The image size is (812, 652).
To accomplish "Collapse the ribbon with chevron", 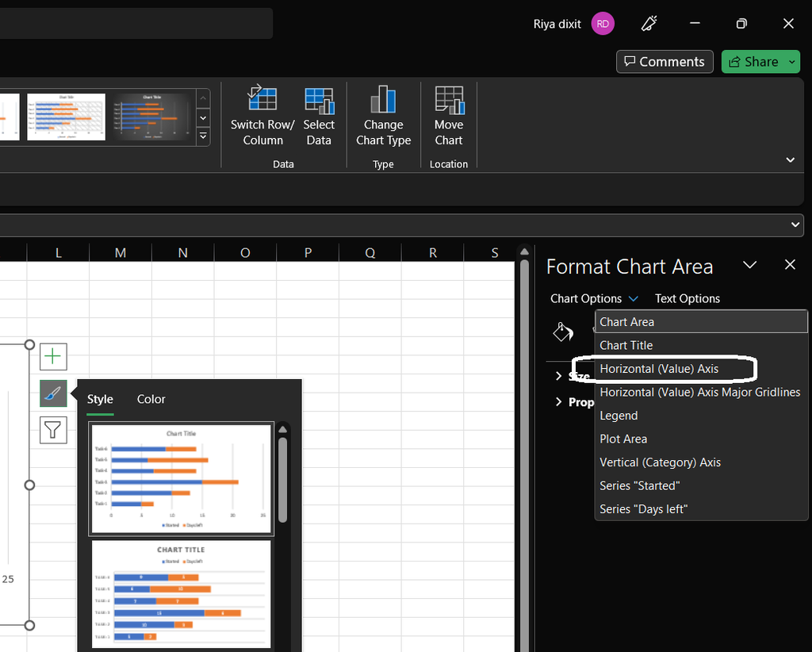I will (790, 159).
